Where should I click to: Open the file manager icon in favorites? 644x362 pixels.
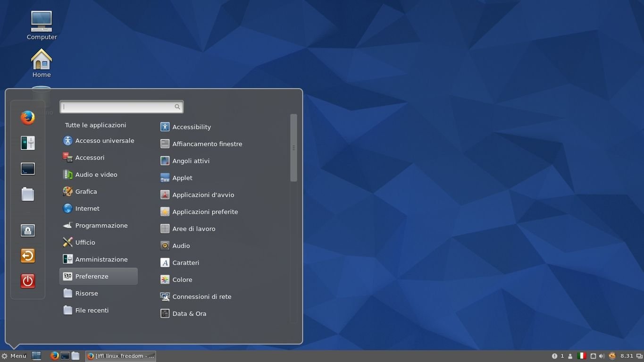(28, 194)
